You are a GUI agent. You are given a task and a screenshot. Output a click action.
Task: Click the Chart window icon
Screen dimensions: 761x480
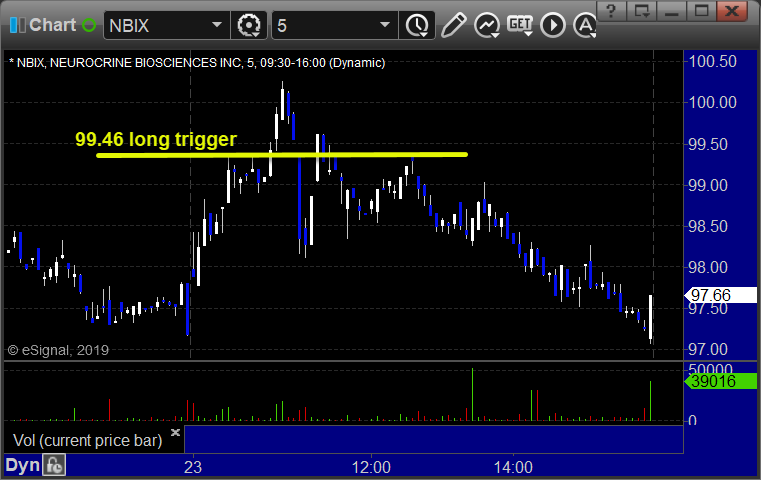pyautogui.click(x=18, y=25)
